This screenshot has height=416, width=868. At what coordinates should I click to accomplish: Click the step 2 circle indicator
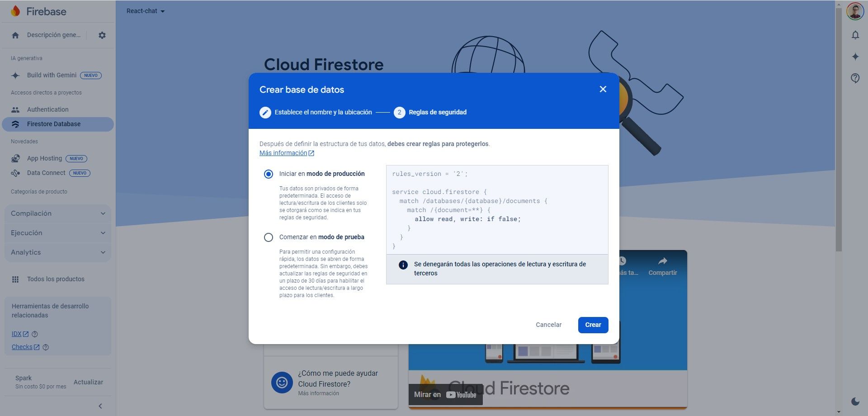399,113
